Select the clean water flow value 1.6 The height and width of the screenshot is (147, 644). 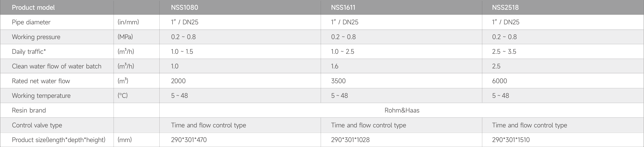pyautogui.click(x=335, y=66)
